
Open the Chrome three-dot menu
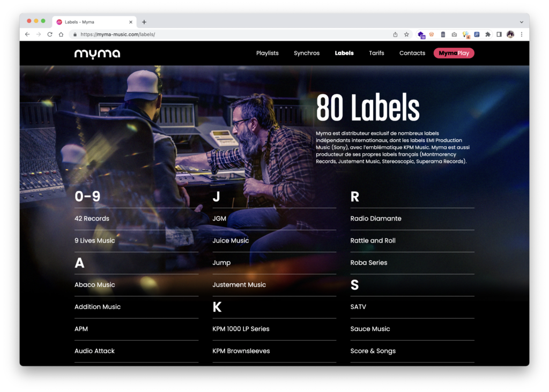521,34
